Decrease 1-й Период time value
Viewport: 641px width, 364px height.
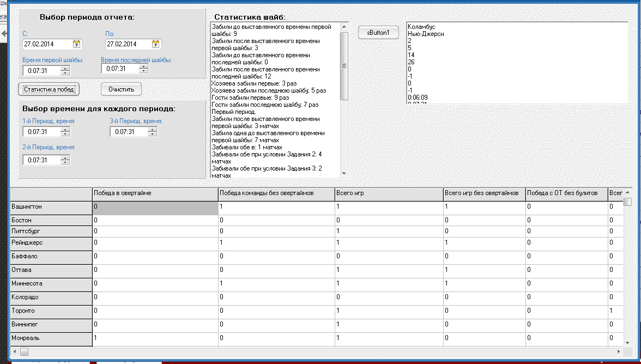65,135
